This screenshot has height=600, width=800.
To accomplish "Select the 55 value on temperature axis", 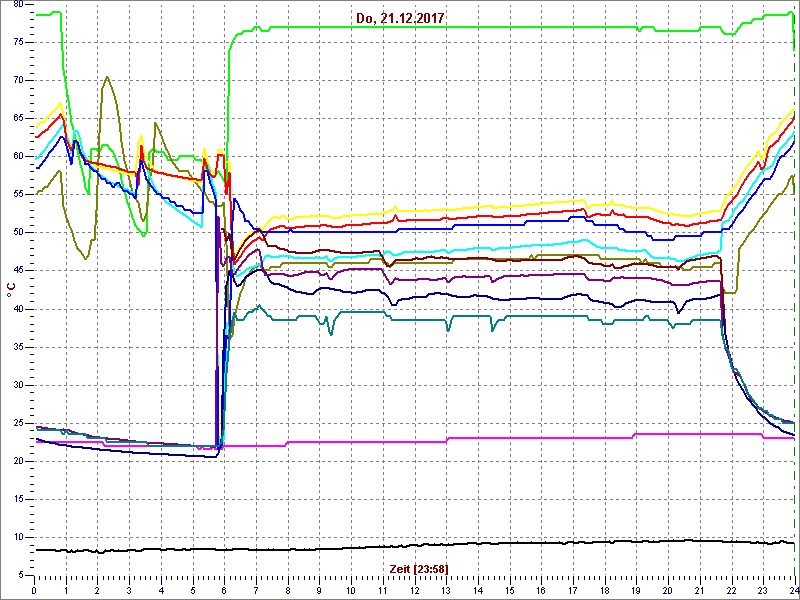I will [18, 195].
